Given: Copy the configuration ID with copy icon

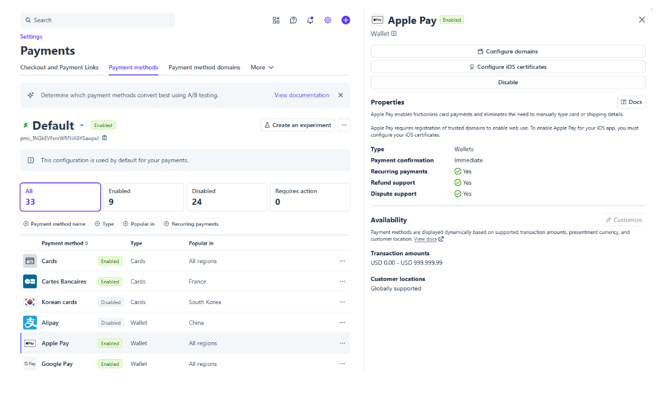Looking at the screenshot, I should (105, 138).
